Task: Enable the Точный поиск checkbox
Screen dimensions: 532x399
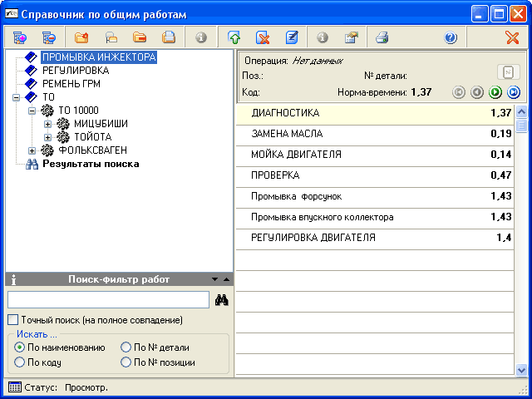Action: pyautogui.click(x=12, y=320)
